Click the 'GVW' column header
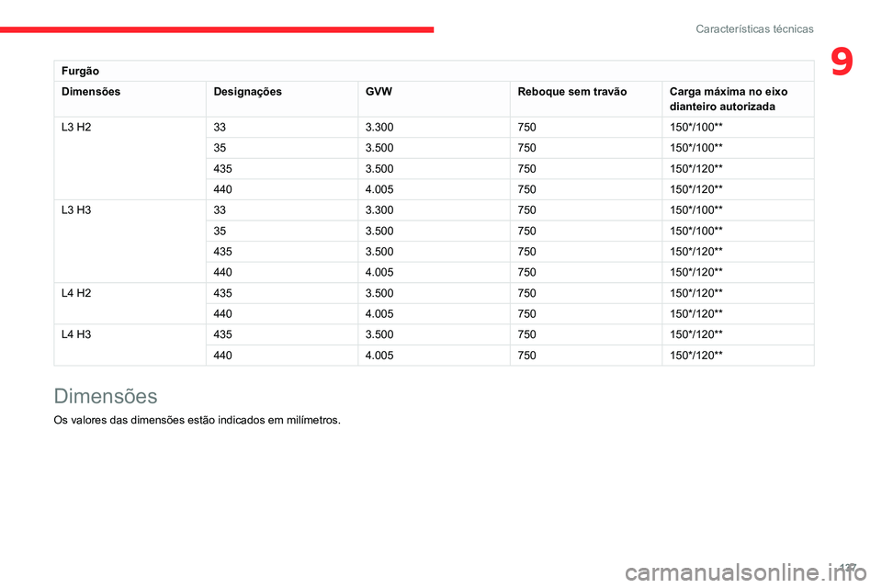This screenshot has width=882, height=588. pyautogui.click(x=379, y=92)
